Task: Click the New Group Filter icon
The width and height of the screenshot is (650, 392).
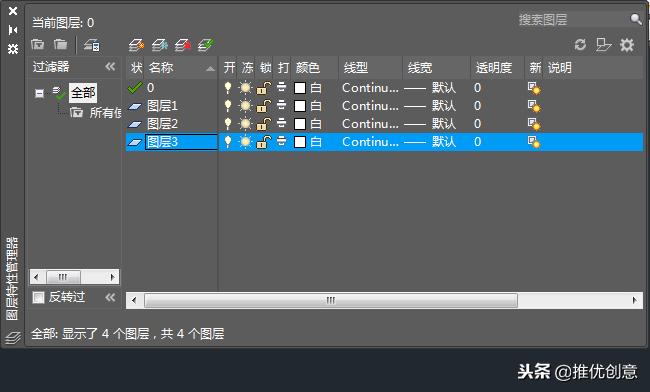Action: 60,44
